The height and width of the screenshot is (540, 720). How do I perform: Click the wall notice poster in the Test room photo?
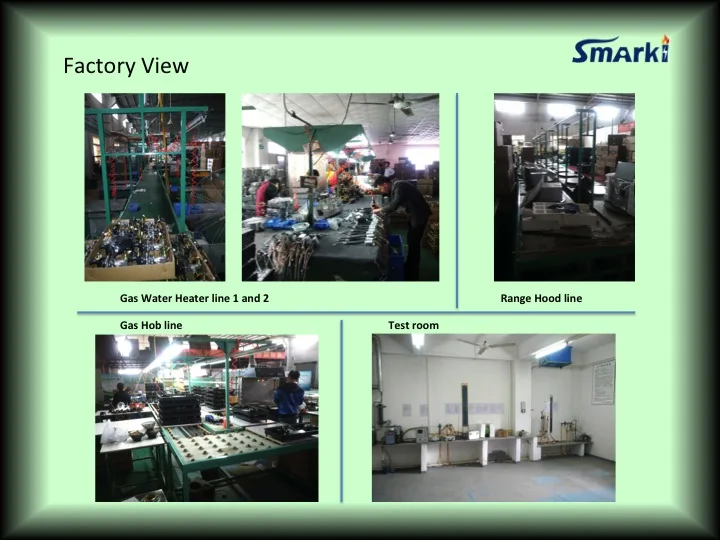click(603, 381)
